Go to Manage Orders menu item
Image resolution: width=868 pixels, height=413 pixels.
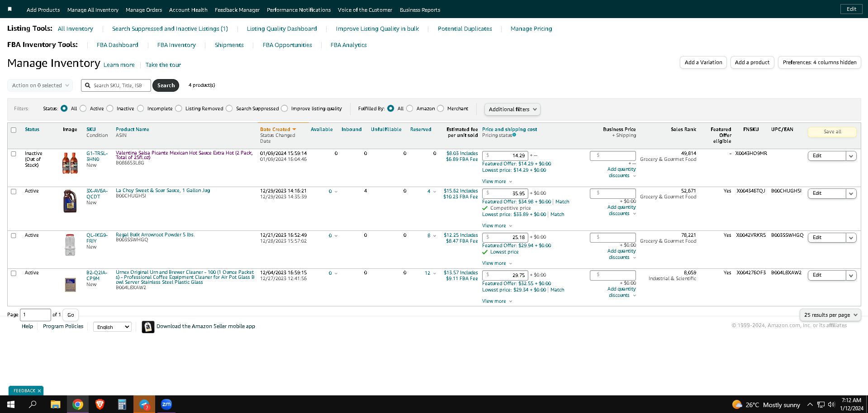click(x=144, y=10)
